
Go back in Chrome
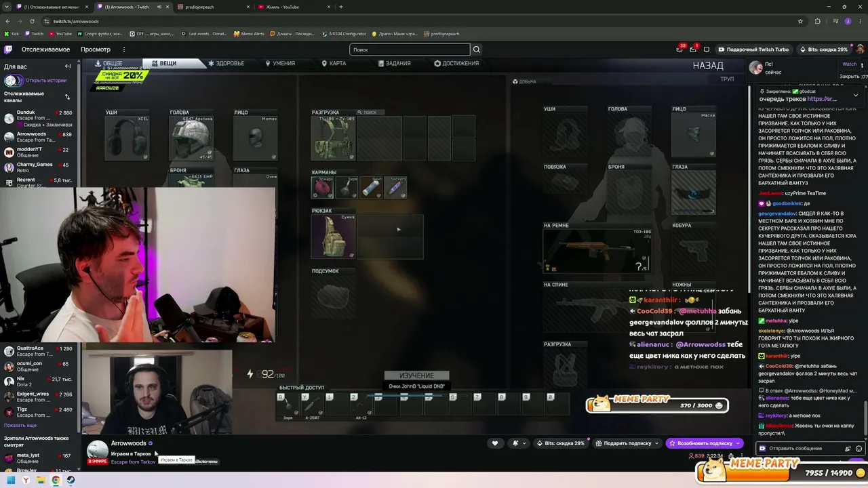[x=7, y=21]
